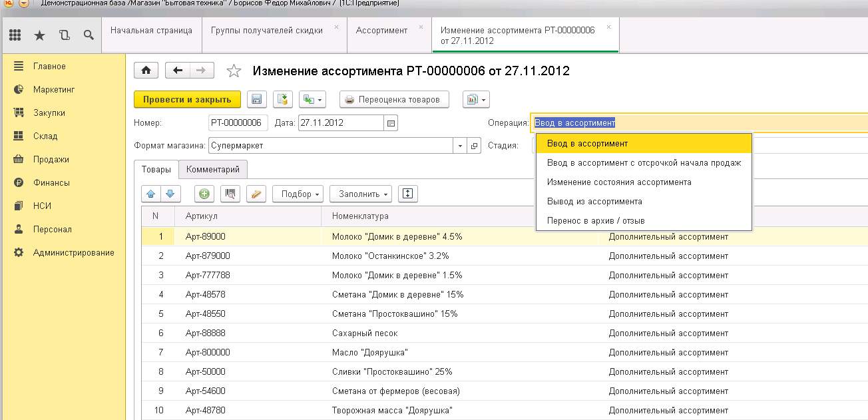Open calendar picker next to date field
Image resolution: width=868 pixels, height=420 pixels.
(391, 123)
